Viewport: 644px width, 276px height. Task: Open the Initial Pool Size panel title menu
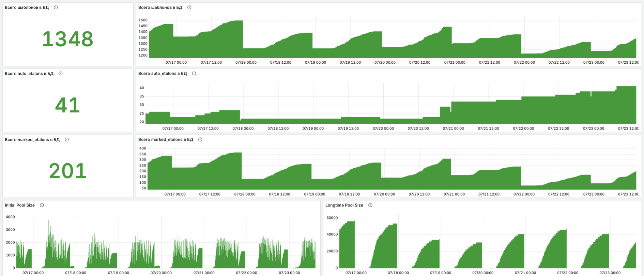point(20,205)
